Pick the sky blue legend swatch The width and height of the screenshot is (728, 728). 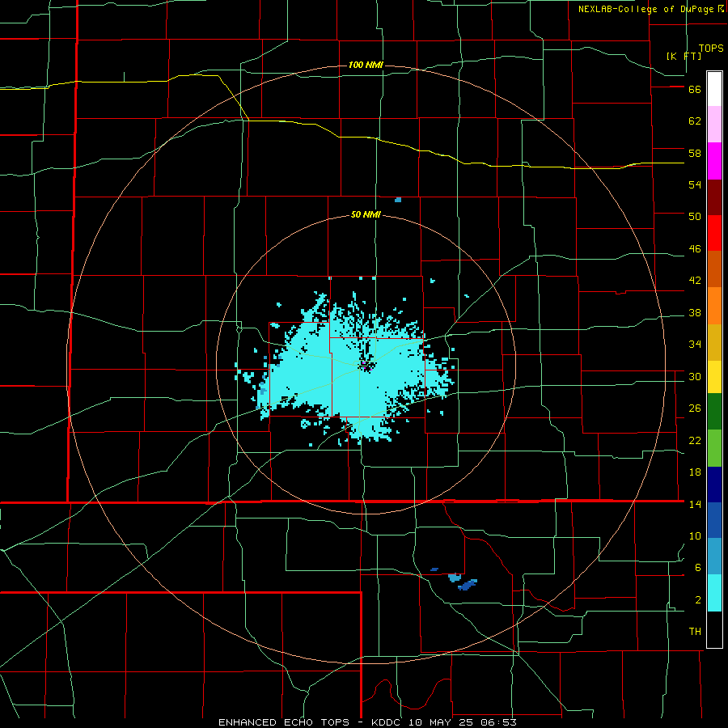click(x=714, y=557)
